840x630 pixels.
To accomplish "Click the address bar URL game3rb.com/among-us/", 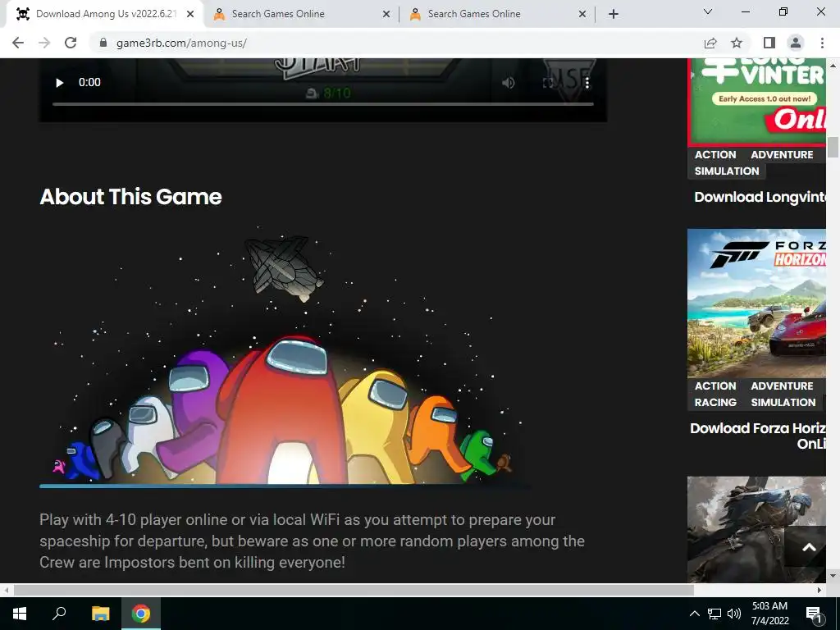I will pyautogui.click(x=181, y=43).
